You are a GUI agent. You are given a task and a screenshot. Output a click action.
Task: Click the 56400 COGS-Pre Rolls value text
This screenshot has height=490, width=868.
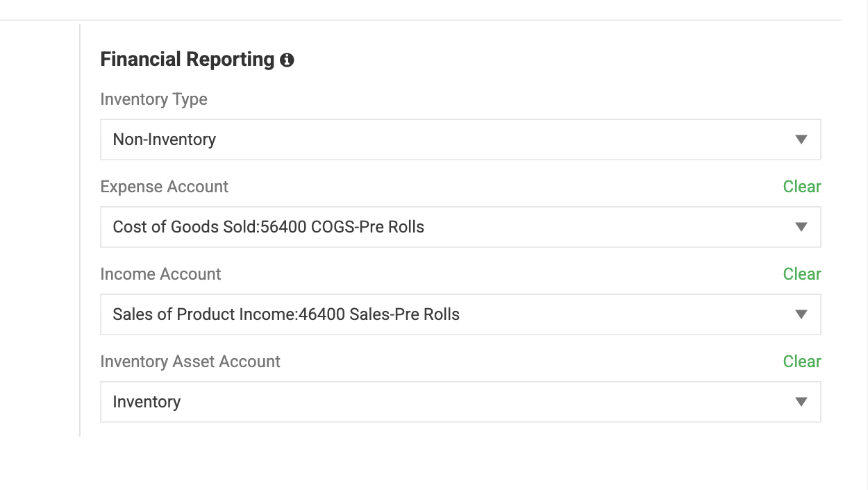[x=342, y=227]
